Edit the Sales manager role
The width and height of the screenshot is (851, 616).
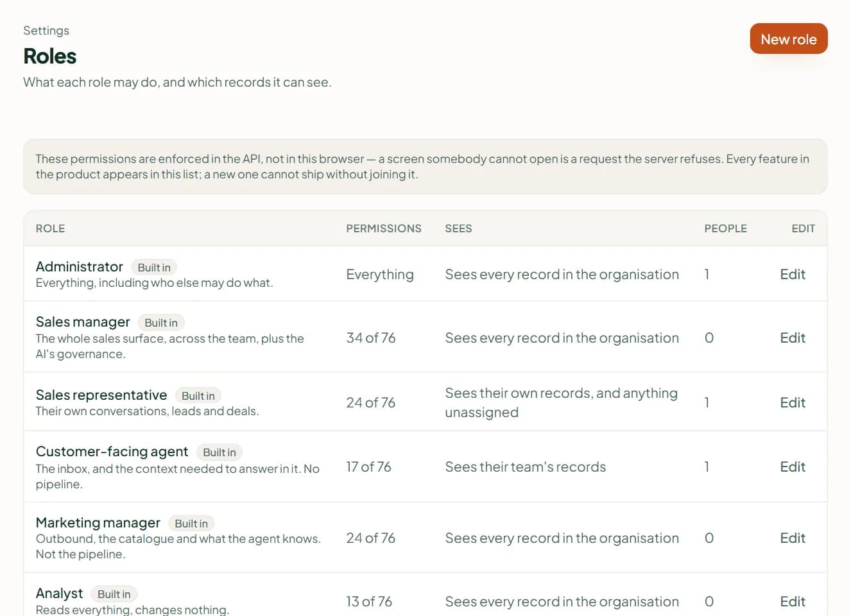pyautogui.click(x=793, y=338)
